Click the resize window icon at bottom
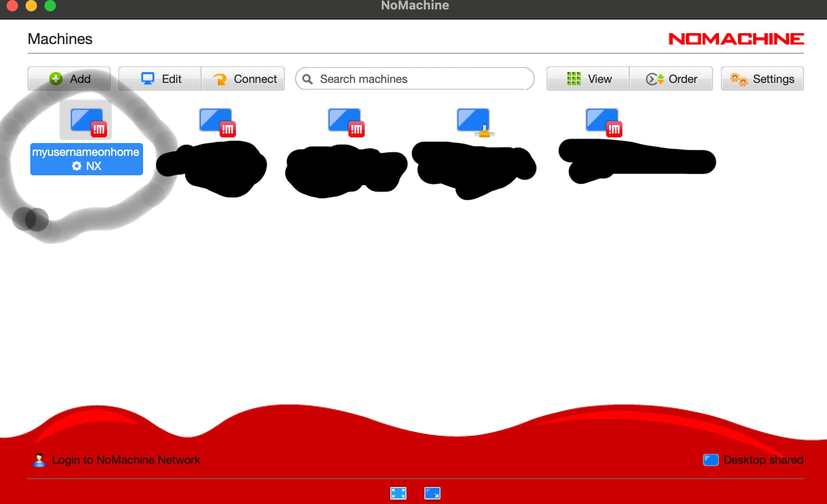Screen dimensions: 827x504 [432, 493]
